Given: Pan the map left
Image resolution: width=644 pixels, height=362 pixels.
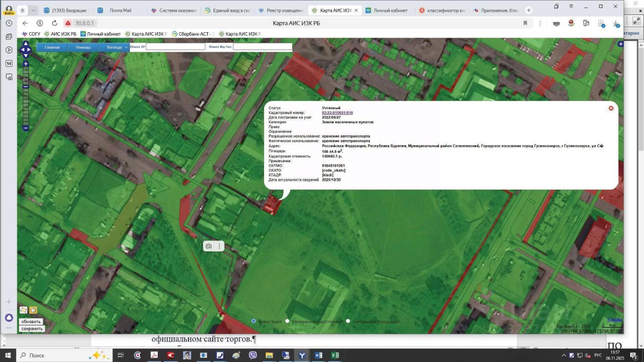Looking at the screenshot, I should (22, 49).
